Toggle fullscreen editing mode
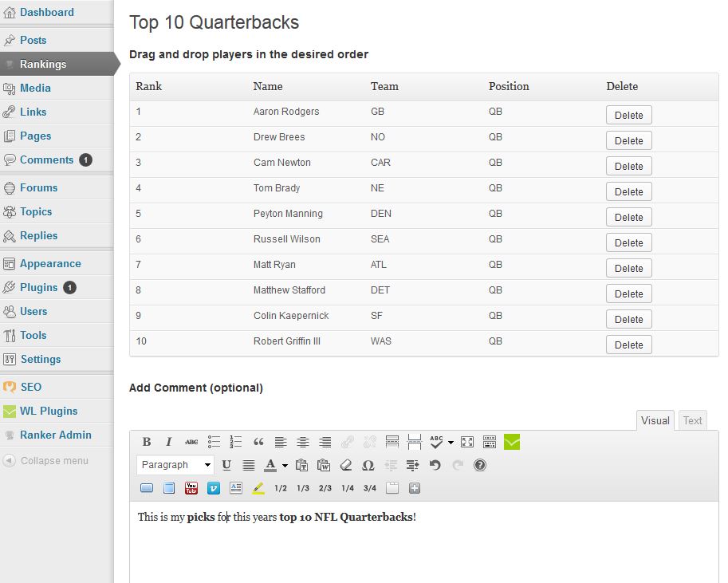Screen dimensions: 728x583 tap(467, 442)
